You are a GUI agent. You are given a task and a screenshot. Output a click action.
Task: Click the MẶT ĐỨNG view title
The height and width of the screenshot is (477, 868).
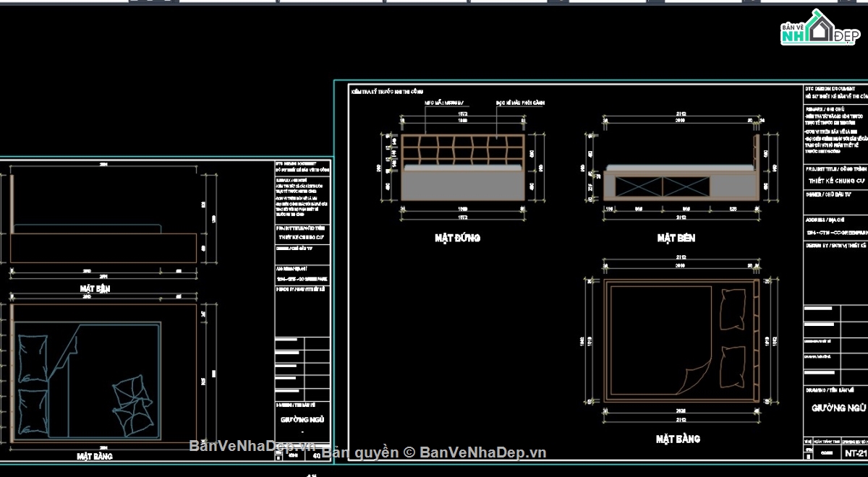[x=457, y=238]
